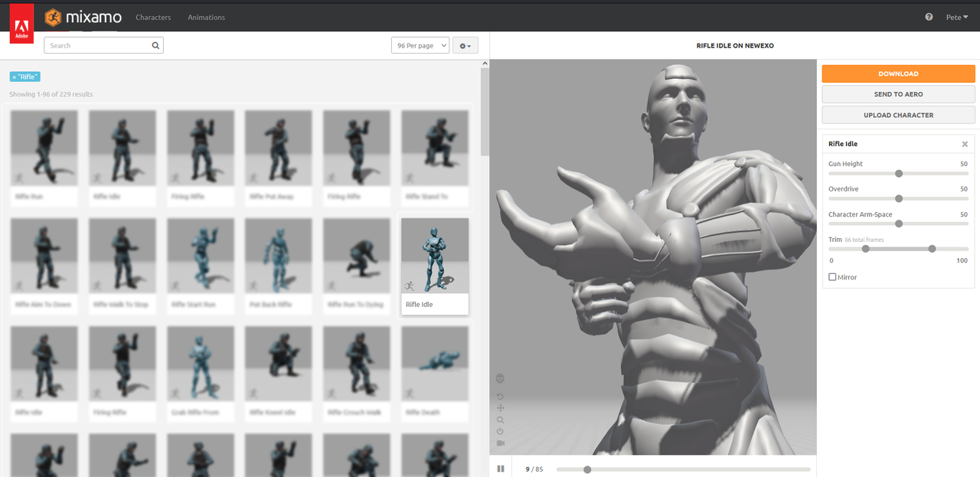Select the pan move-arrows icon in viewport
Screen dimensions: 980x477
500,409
